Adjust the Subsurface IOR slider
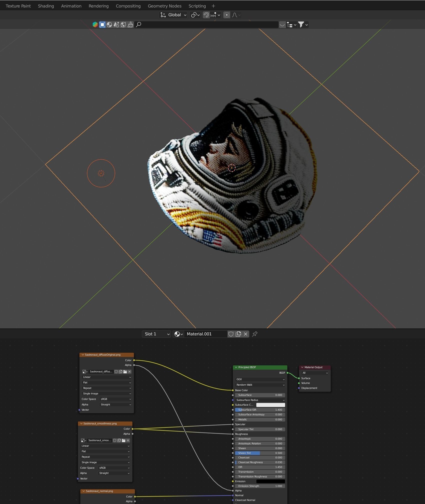425x504 pixels. click(260, 410)
